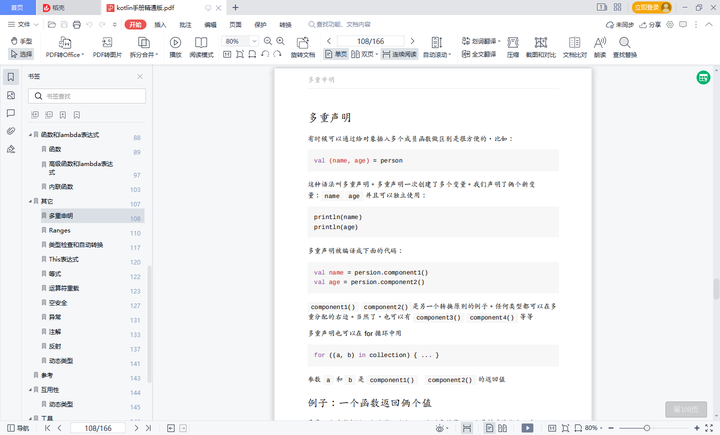Rotate page counterclockwise in toolbar
The width and height of the screenshot is (720, 435).
tap(265, 54)
